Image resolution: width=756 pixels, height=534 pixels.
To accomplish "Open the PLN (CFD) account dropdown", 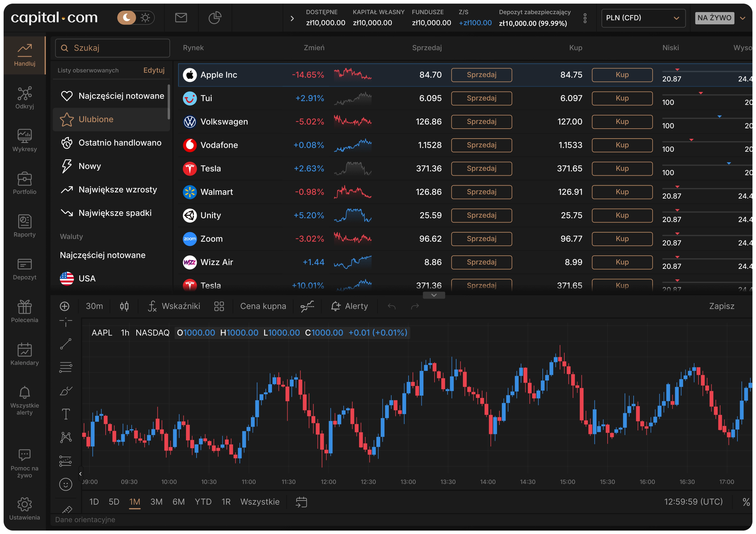I will coord(643,18).
